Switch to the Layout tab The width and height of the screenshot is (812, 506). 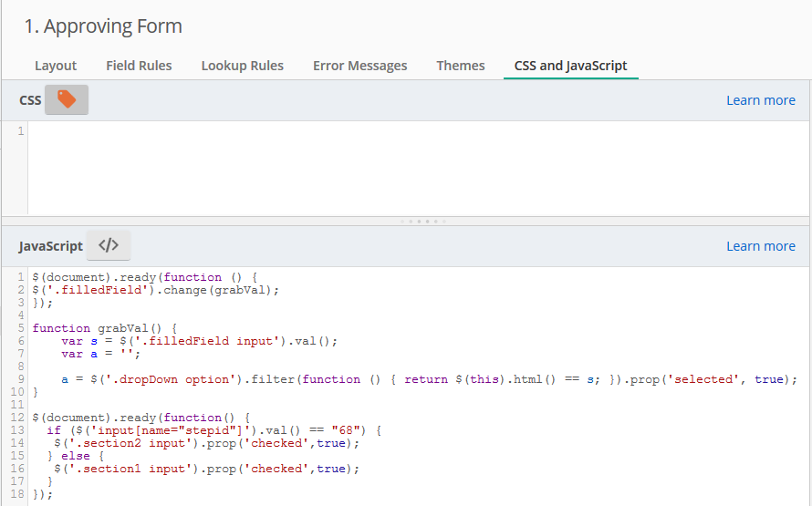tap(56, 66)
